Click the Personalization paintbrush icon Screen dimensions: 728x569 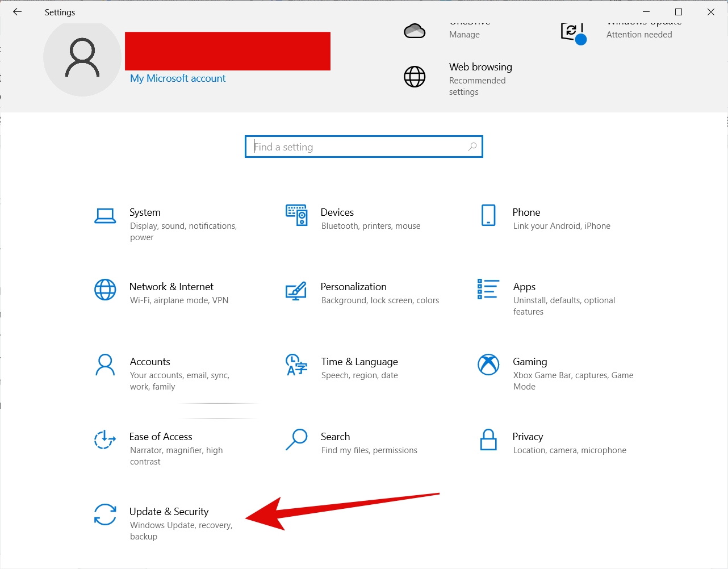(296, 291)
